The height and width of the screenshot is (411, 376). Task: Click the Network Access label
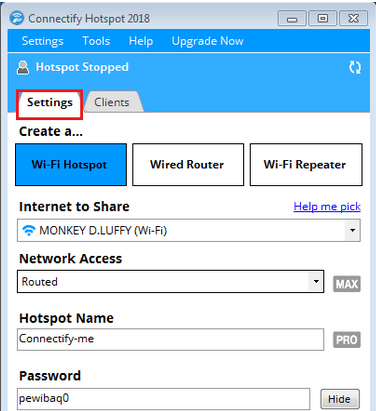(x=70, y=259)
